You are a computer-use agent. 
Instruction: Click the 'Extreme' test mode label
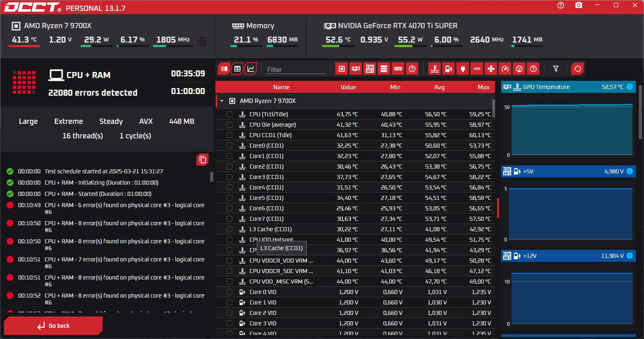[x=68, y=121]
